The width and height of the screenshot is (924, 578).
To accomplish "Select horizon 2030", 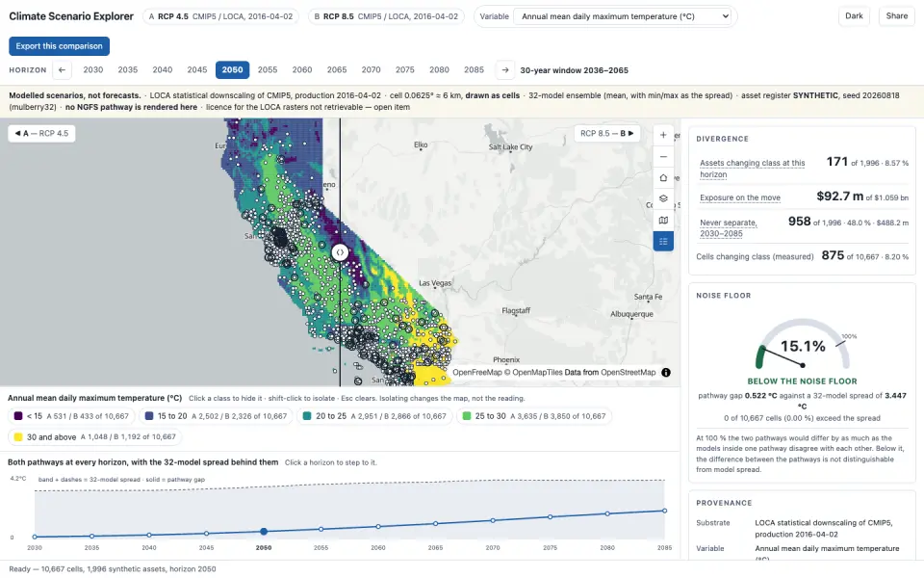I will pyautogui.click(x=93, y=69).
